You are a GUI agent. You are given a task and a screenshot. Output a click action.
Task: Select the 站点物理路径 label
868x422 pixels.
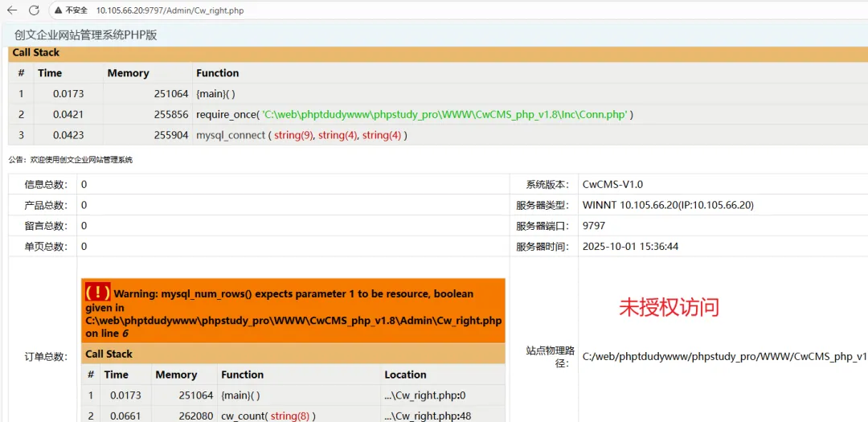551,357
